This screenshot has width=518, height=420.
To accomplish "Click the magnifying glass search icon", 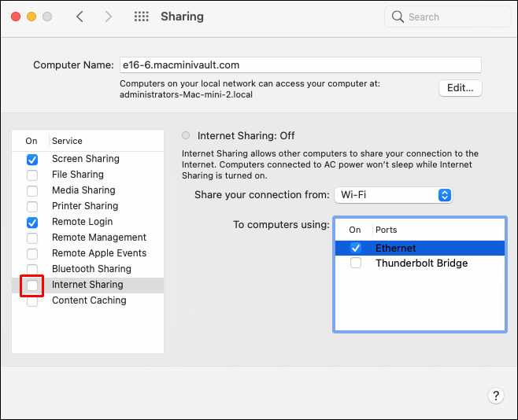I will 398,17.
